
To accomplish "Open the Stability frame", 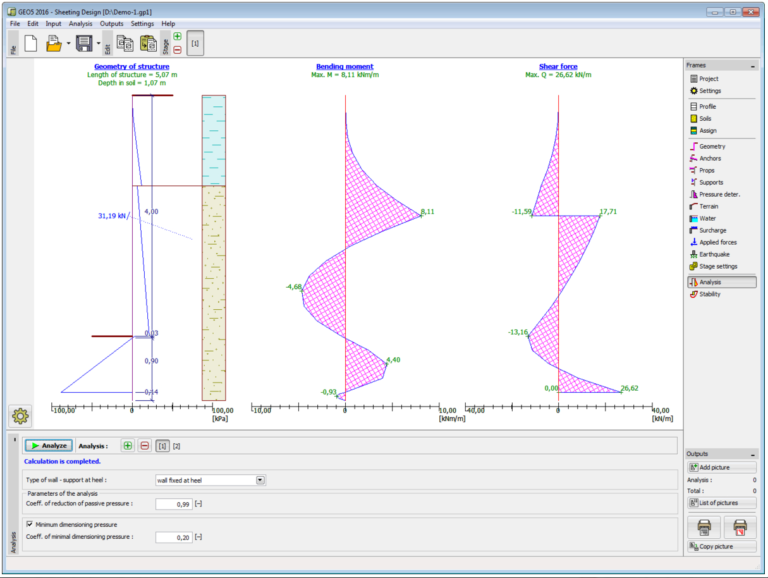I will [x=710, y=294].
